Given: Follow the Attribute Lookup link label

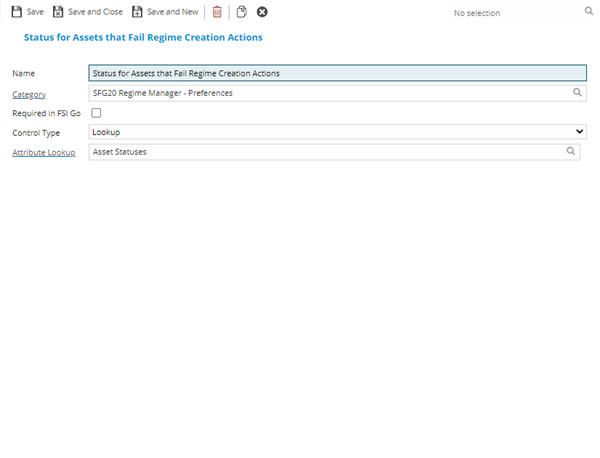Looking at the screenshot, I should [44, 153].
